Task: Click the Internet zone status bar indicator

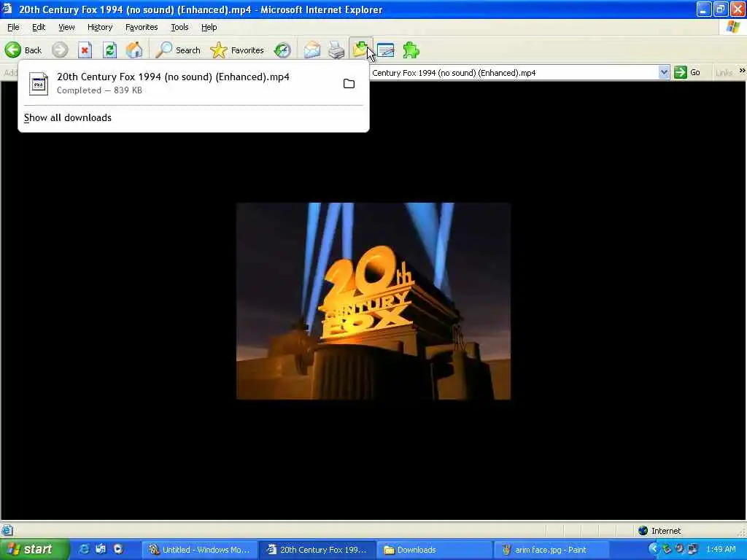Action: click(659, 531)
